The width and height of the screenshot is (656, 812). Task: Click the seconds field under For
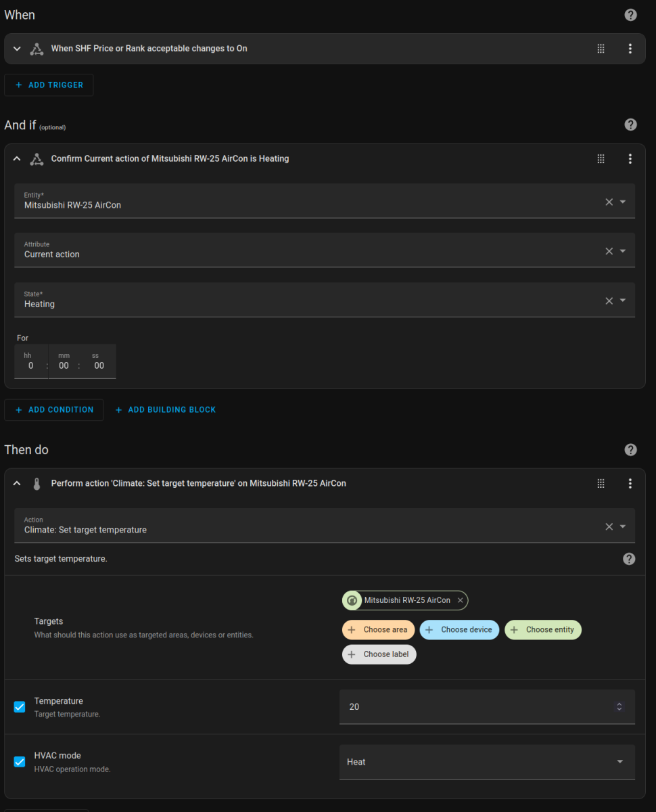[99, 361]
